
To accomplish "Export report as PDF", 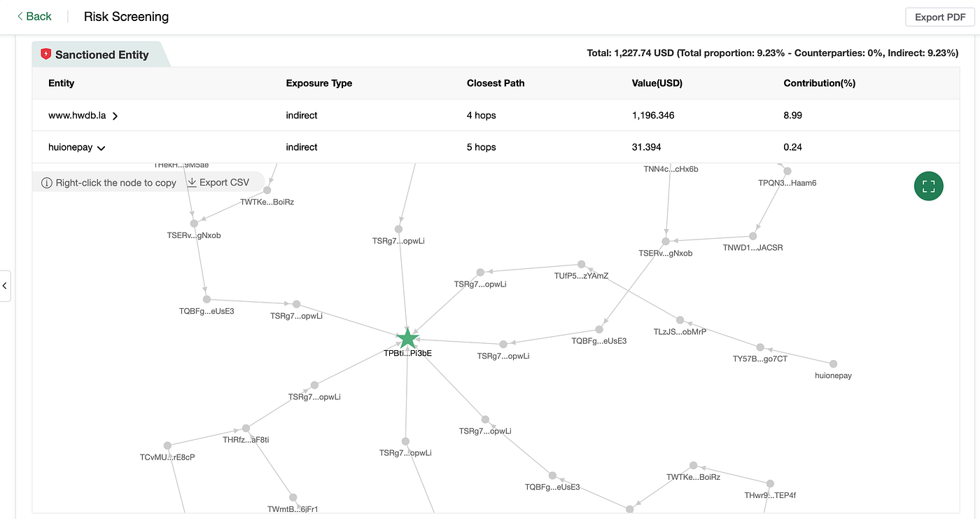I will 939,18.
